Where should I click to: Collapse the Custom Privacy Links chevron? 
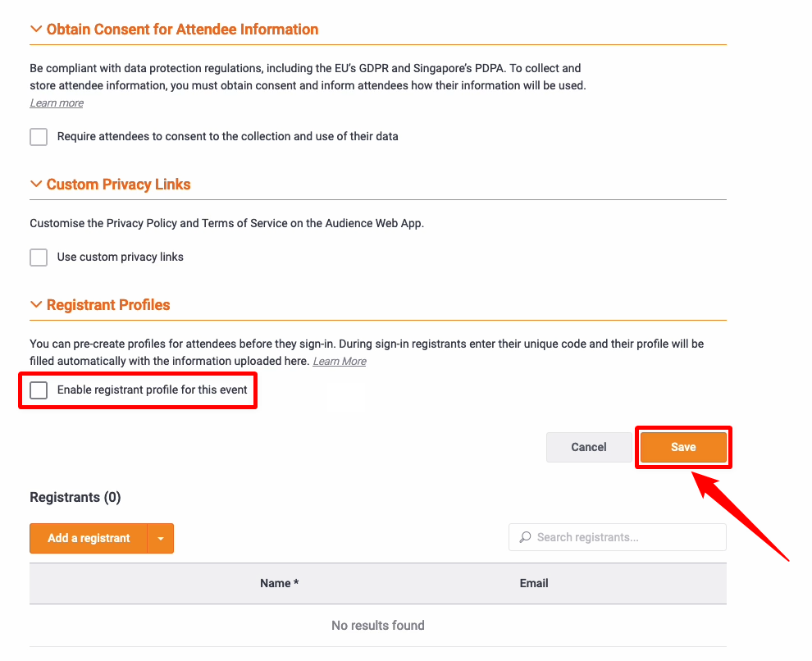click(x=36, y=185)
